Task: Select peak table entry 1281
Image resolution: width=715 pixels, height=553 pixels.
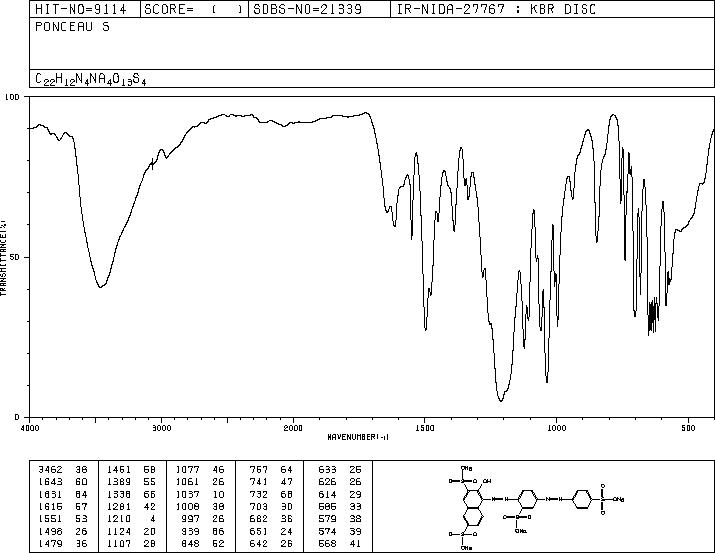Action: [x=119, y=506]
